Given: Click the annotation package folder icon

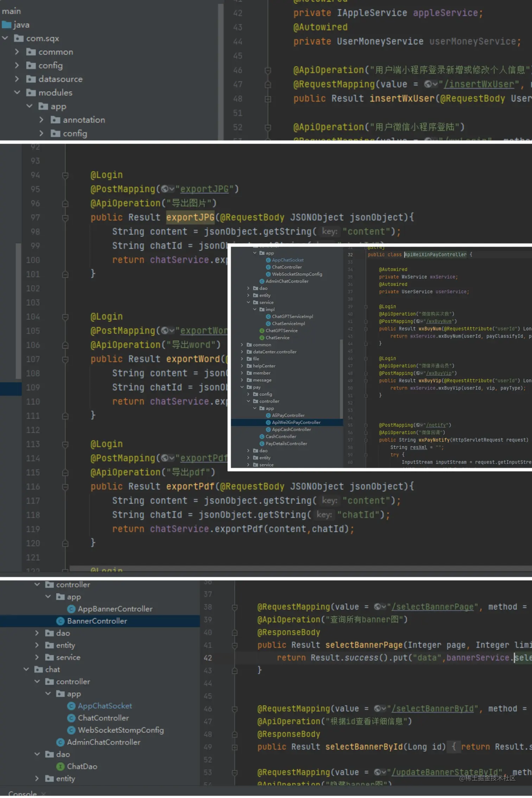Looking at the screenshot, I should click(x=55, y=120).
